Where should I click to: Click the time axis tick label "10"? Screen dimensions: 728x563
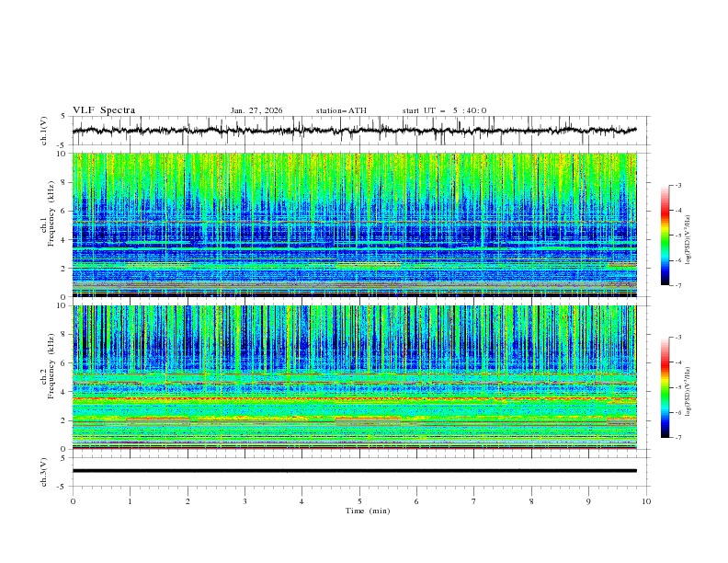click(x=646, y=501)
